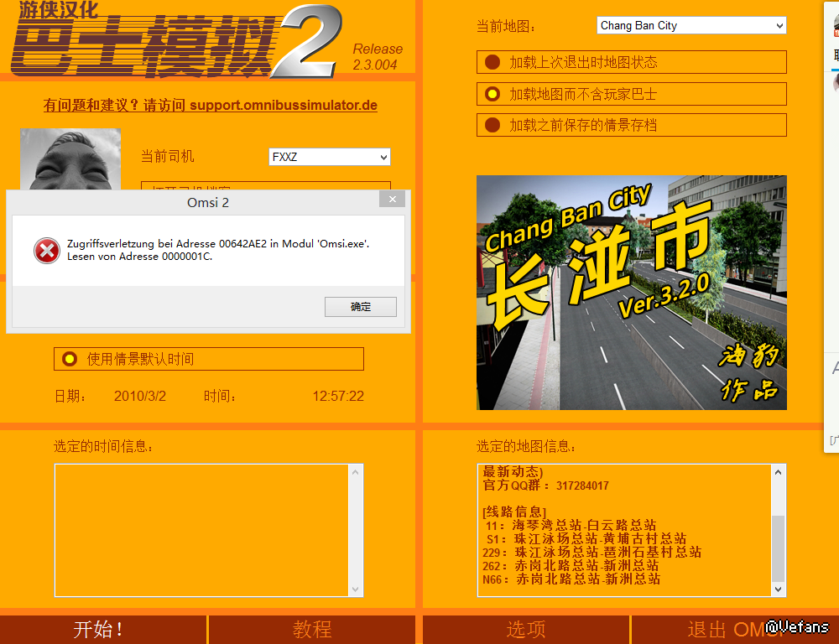Click the 开始! start button
839x644 pixels.
(x=102, y=630)
